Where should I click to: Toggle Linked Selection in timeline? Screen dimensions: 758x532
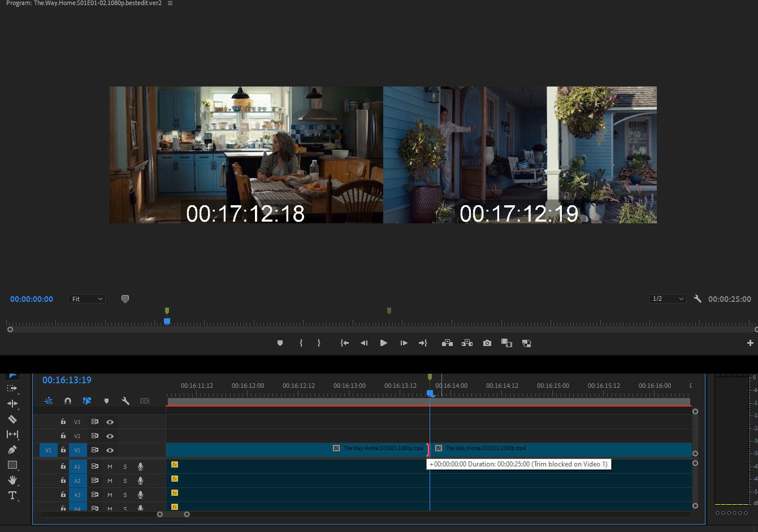coord(87,401)
